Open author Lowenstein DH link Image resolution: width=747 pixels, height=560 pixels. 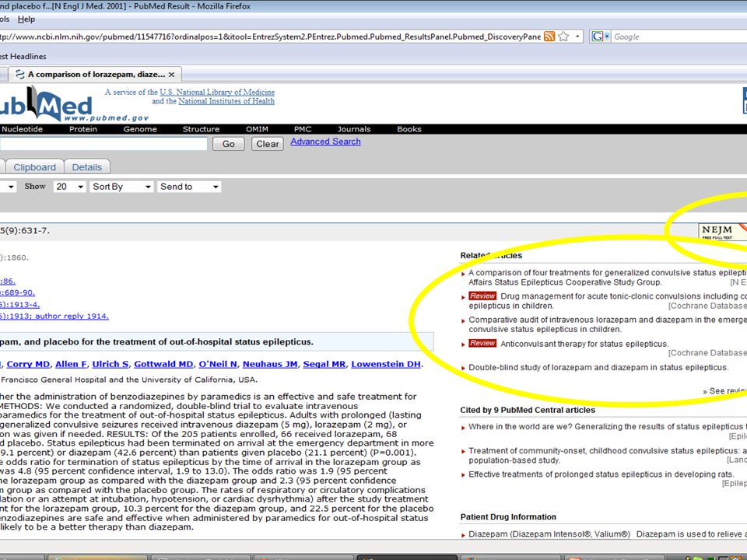[x=386, y=364]
